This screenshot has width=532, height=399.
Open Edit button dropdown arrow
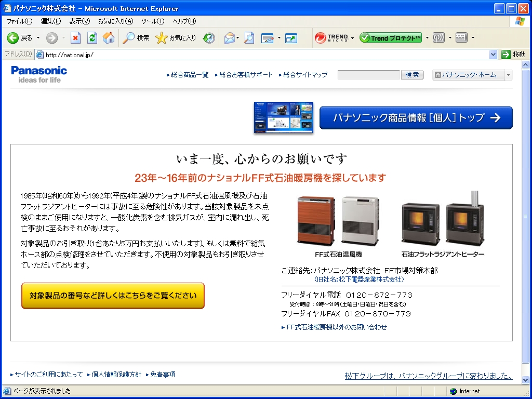[x=279, y=37]
